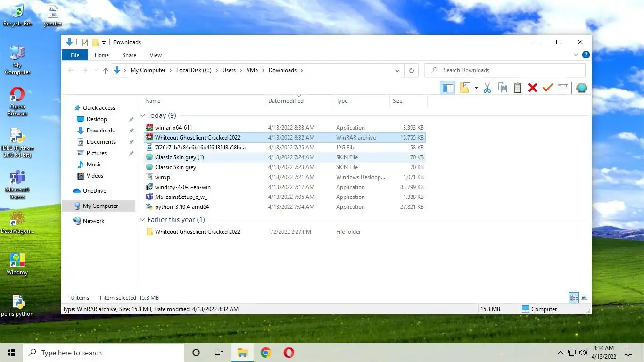Viewport: 644px width, 362px height.
Task: Click Local Disk (C:) breadcrumb
Action: [x=194, y=70]
